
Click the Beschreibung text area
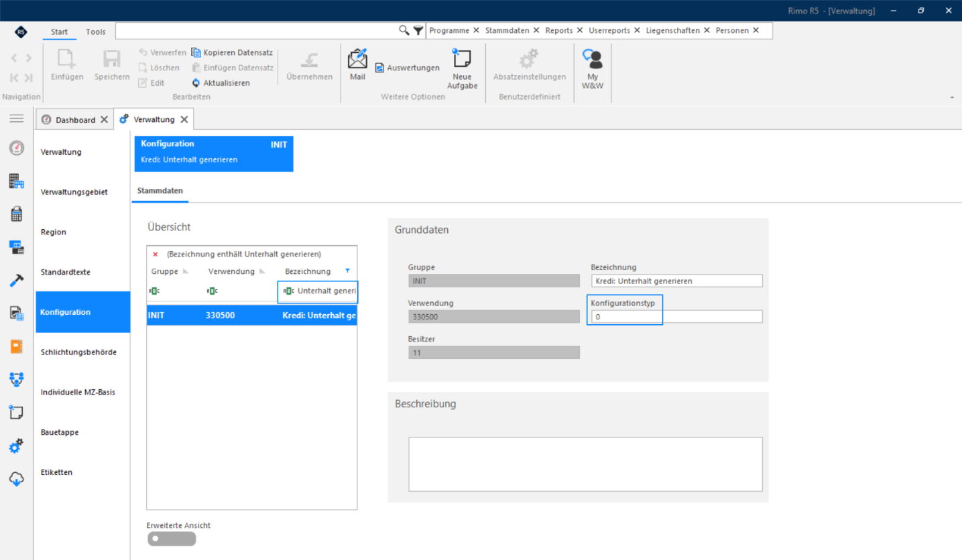[x=585, y=464]
